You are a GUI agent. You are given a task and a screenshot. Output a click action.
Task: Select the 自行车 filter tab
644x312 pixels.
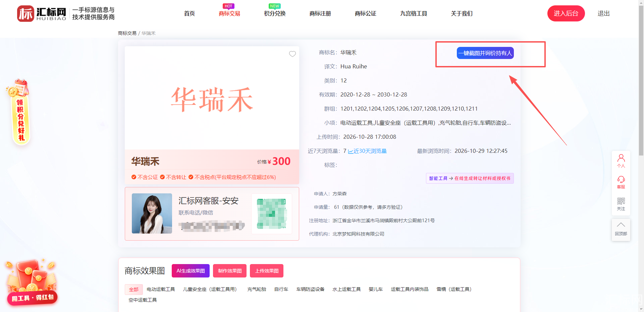(x=281, y=289)
